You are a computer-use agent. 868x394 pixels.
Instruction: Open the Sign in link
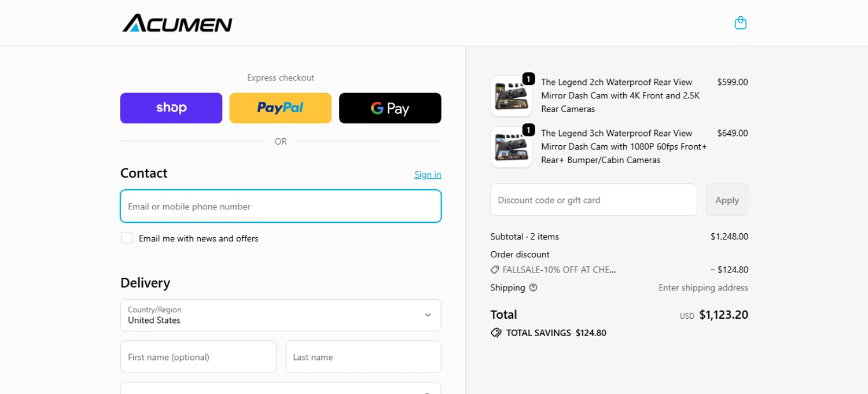428,175
